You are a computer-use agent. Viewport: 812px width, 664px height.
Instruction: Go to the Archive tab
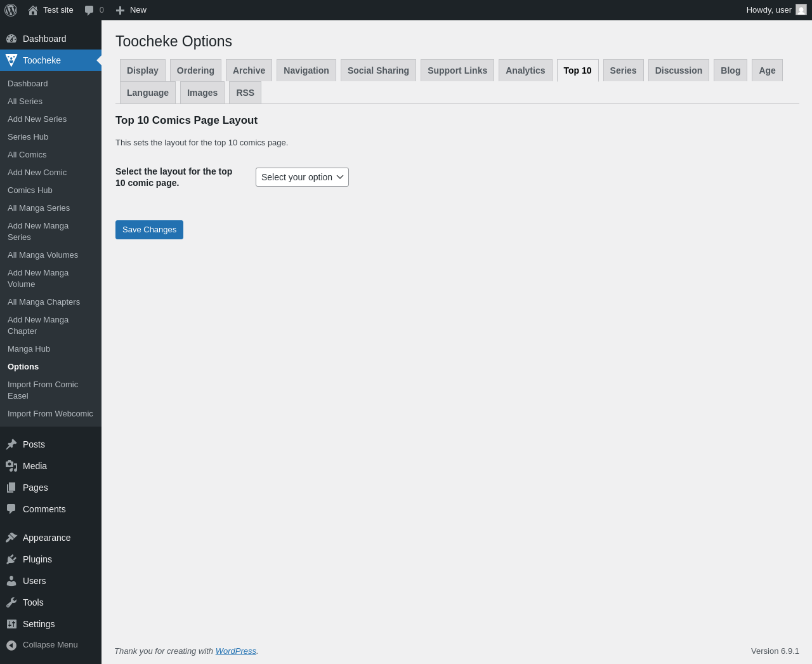click(x=249, y=70)
